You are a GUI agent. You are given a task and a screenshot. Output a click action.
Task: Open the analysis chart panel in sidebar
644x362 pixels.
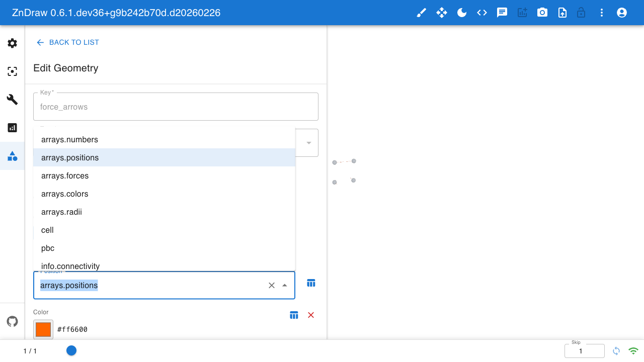click(x=13, y=128)
